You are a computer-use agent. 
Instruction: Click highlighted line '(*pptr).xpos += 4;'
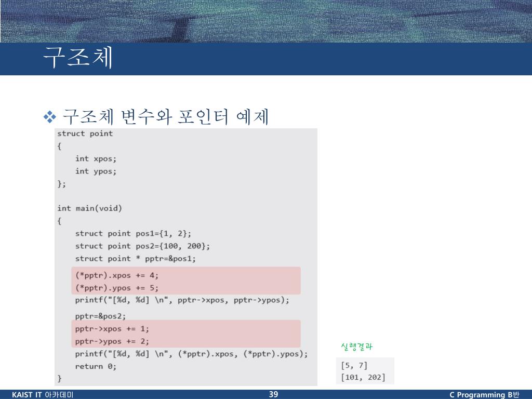(117, 275)
